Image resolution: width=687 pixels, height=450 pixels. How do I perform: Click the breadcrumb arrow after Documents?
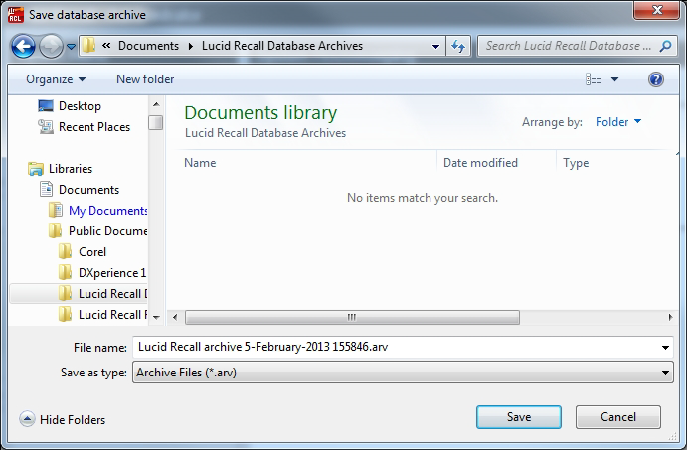191,46
